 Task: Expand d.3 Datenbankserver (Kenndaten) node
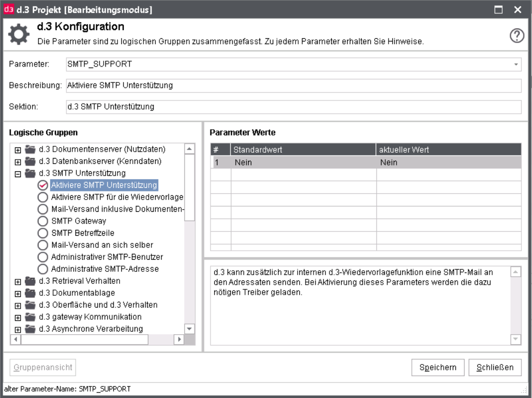tap(18, 162)
